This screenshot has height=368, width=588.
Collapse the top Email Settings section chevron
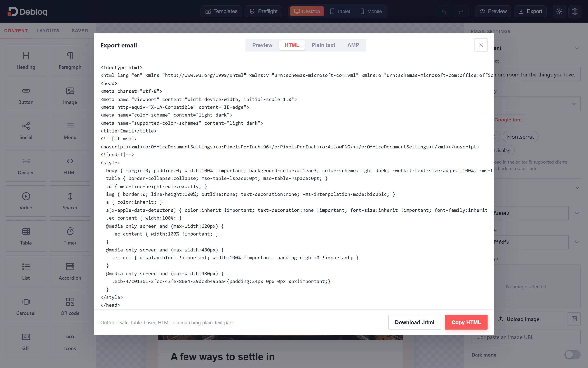(x=577, y=48)
